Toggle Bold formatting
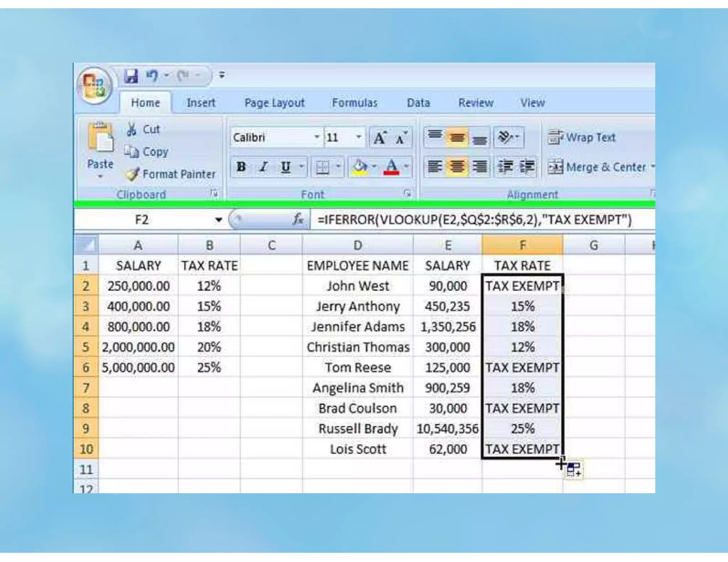This screenshot has height=562, width=728. [241, 167]
